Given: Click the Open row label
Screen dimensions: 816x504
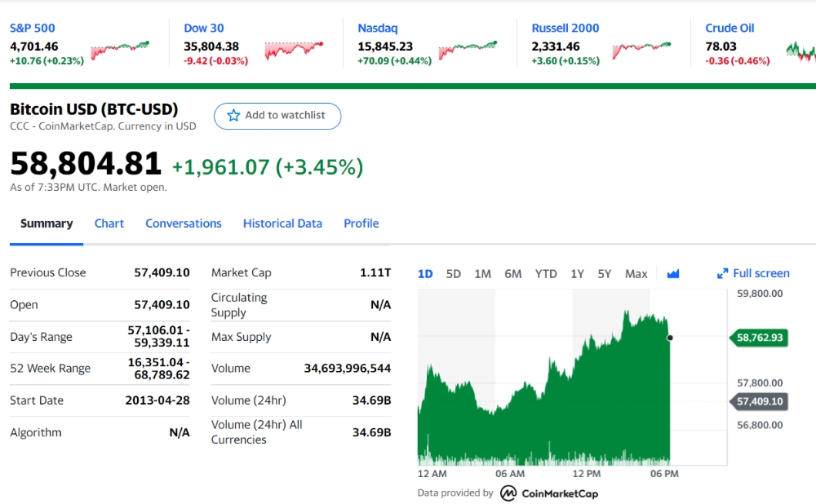Looking at the screenshot, I should (24, 305).
